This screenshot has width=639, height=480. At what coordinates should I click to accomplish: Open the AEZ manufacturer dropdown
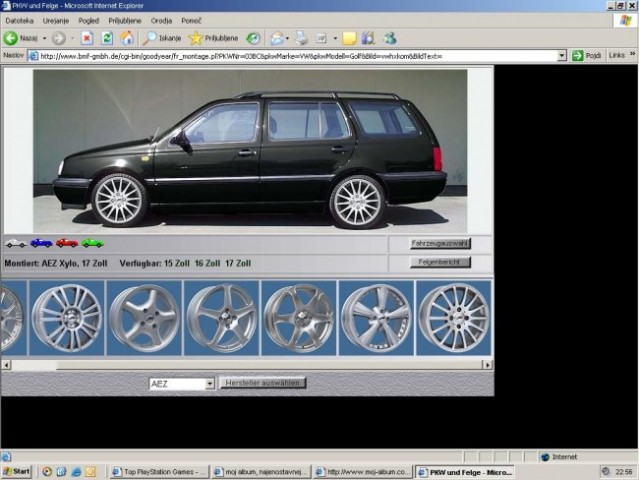coord(210,383)
